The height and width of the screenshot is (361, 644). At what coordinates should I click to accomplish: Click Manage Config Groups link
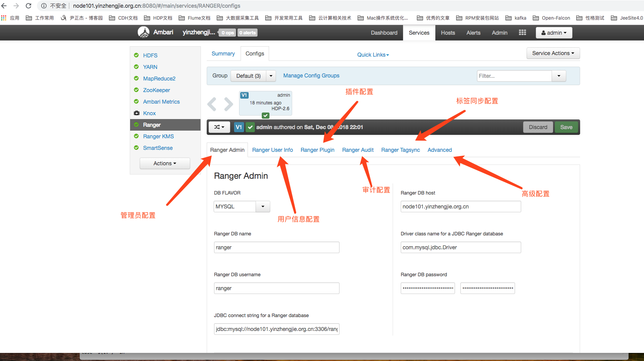[x=311, y=76]
